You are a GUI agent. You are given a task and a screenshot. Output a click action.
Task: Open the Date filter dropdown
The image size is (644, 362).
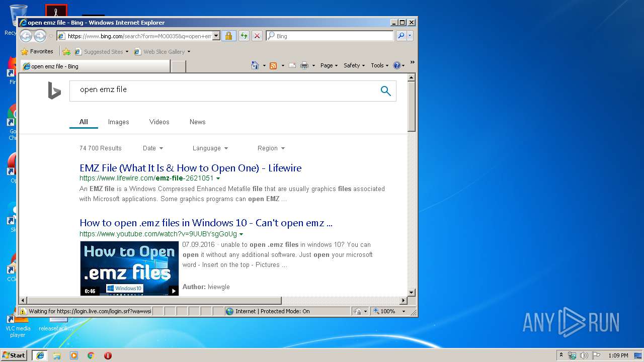tap(153, 148)
